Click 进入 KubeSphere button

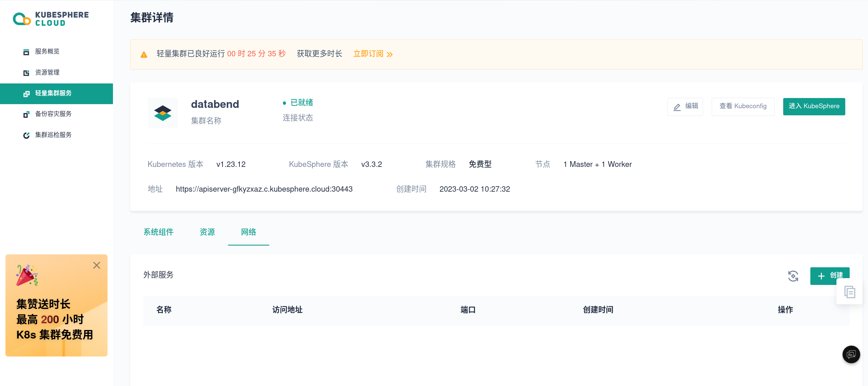pyautogui.click(x=814, y=107)
